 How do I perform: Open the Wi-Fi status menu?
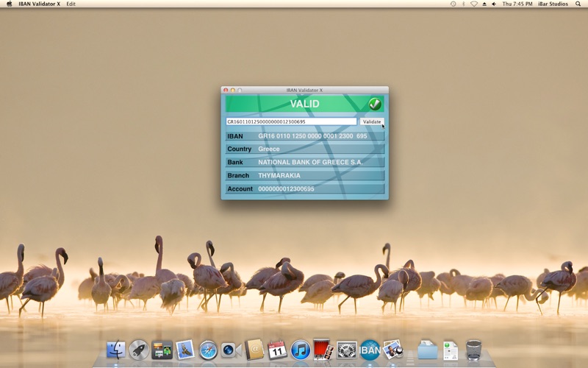coord(473,4)
